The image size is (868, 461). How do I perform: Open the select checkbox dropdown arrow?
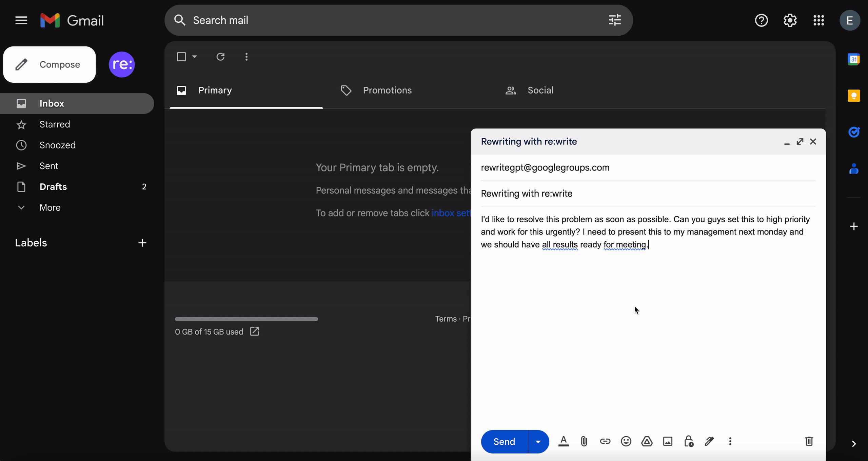(x=195, y=57)
